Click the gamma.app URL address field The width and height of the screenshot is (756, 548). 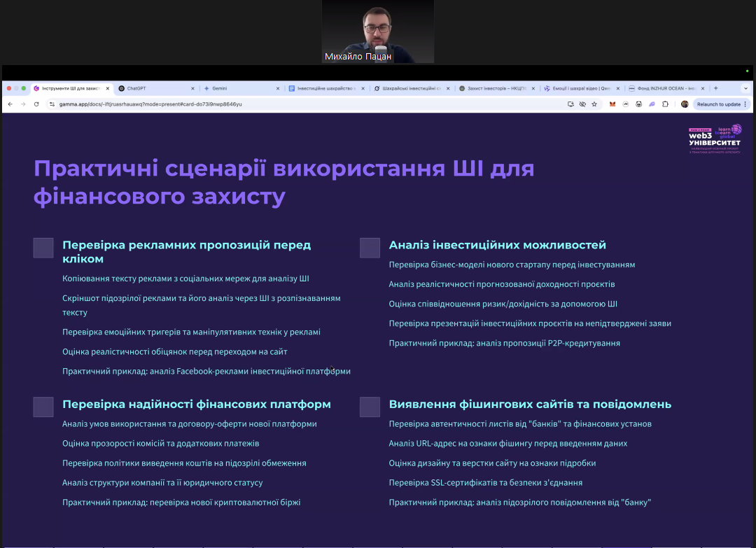[x=280, y=104]
